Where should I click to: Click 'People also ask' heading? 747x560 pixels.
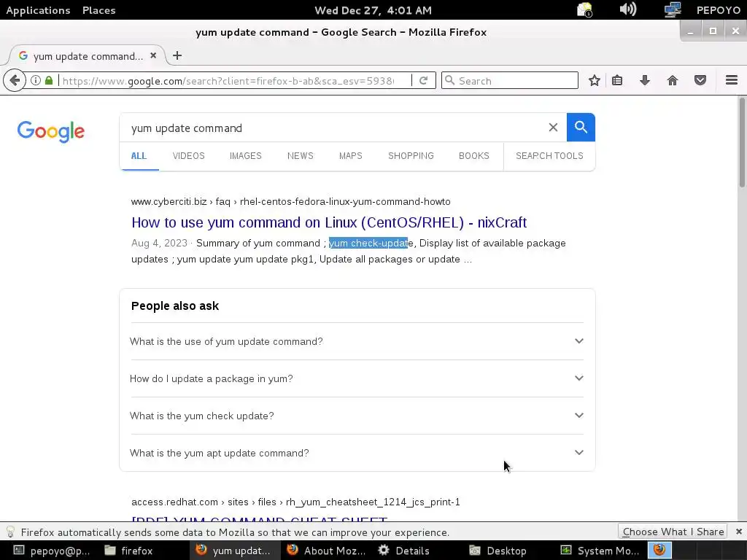[x=175, y=306]
